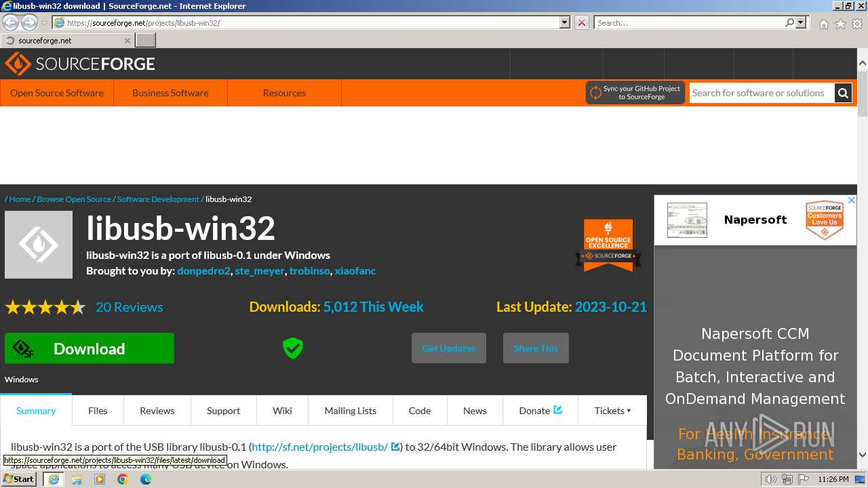
Task: Click the external link icon beside Donate
Action: click(558, 409)
